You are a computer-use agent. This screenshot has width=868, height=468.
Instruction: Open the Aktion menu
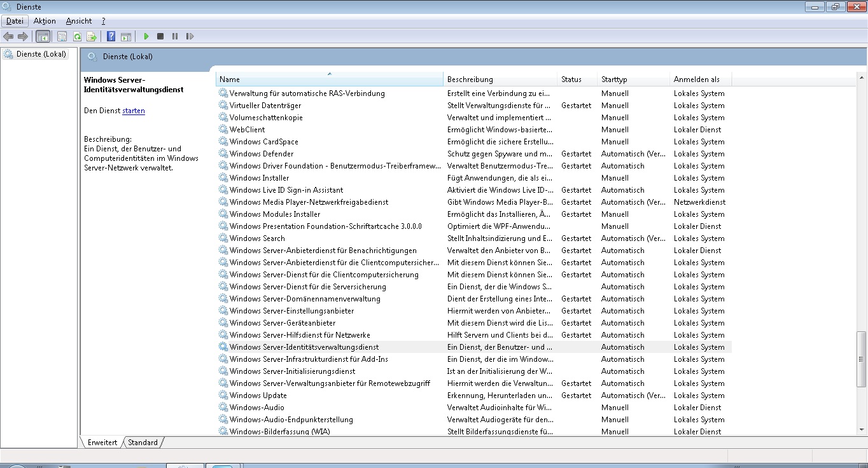[45, 21]
